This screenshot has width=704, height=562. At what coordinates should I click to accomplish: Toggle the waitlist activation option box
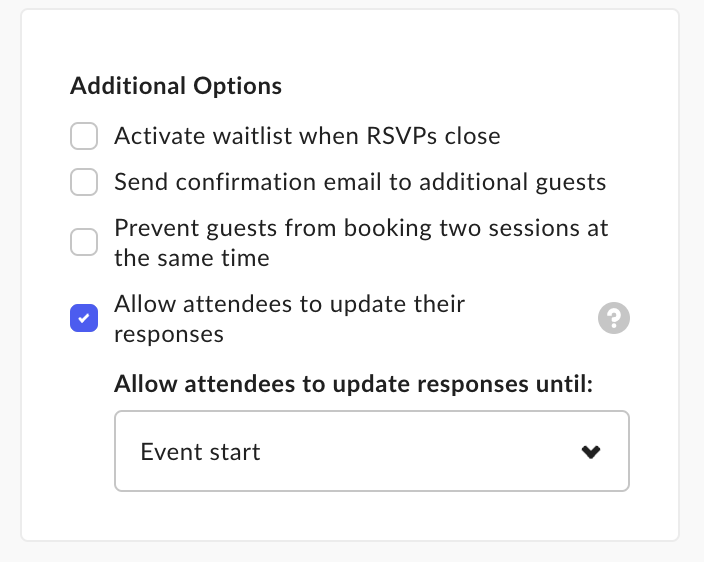84,136
